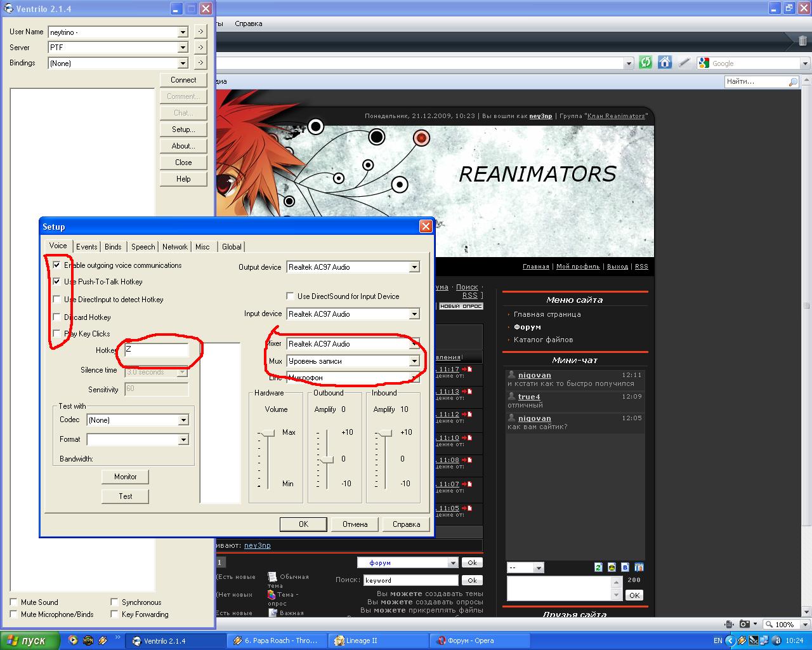Open the Server dropdown showing PTF
The height and width of the screenshot is (650, 812).
pos(183,48)
